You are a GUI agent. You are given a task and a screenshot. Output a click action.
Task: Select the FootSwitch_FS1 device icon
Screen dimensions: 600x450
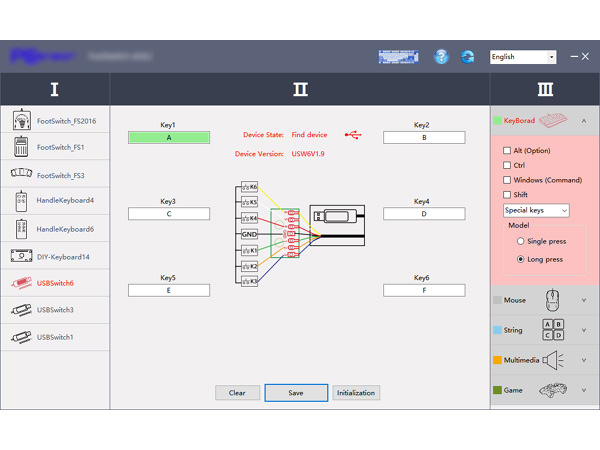(x=21, y=147)
